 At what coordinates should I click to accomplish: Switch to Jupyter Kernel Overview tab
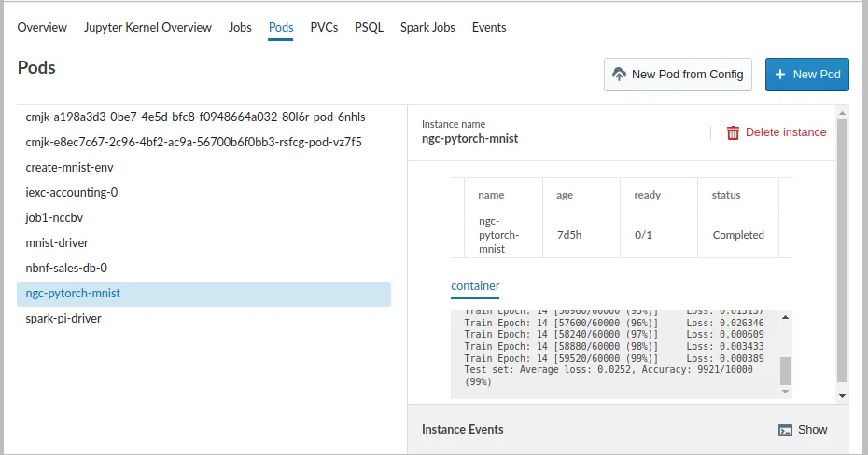147,28
